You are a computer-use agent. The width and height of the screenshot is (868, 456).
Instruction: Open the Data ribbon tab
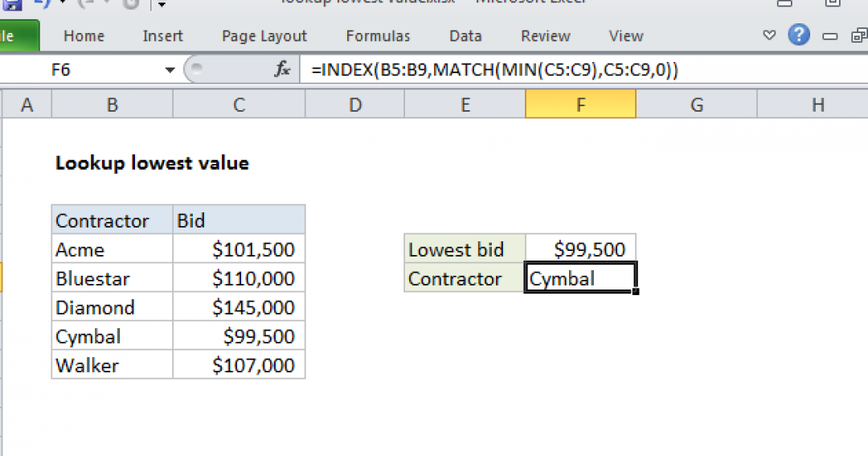point(465,36)
